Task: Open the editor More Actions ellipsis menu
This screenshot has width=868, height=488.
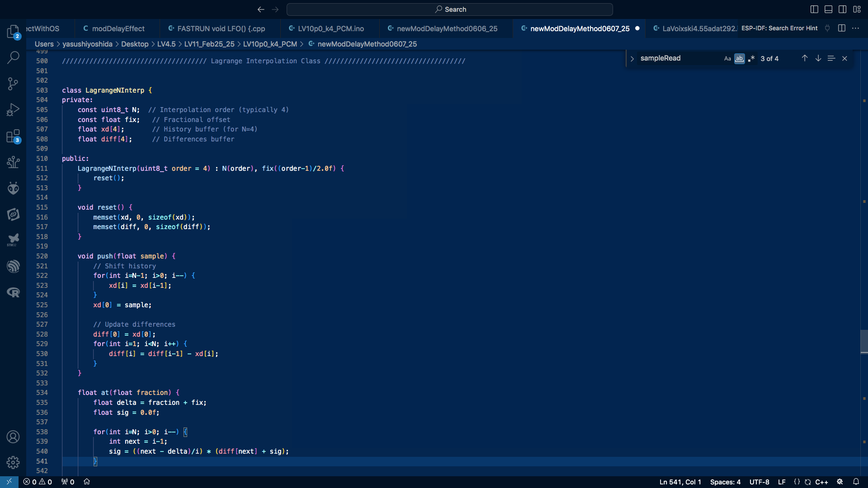Action: (x=855, y=28)
